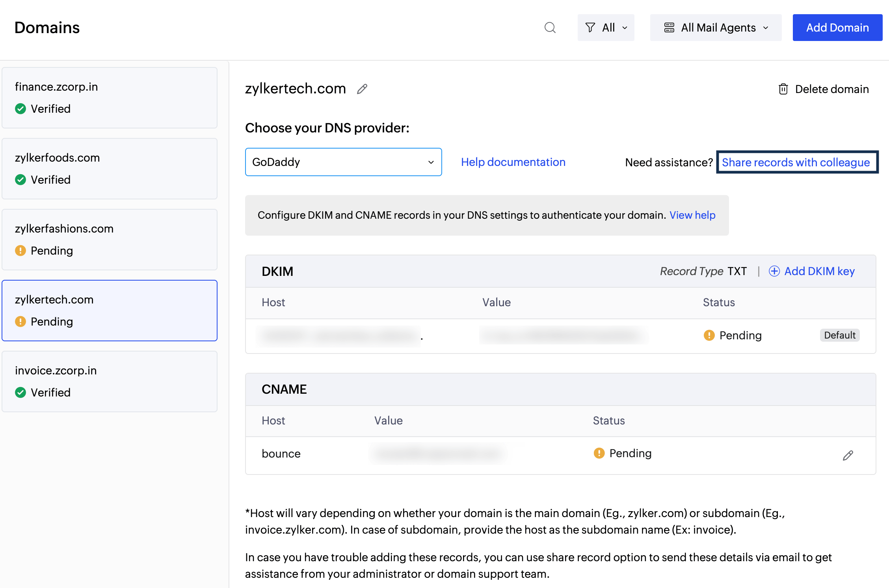
Task: Click the search icon
Action: pos(550,28)
